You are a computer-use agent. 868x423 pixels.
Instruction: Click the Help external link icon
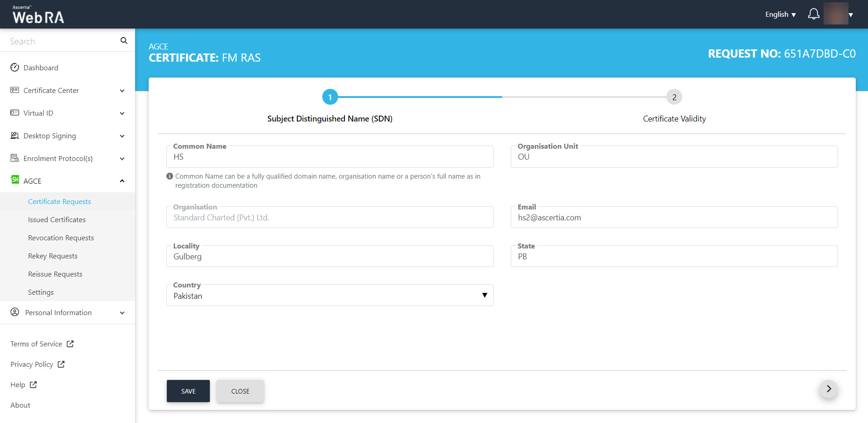click(x=33, y=384)
